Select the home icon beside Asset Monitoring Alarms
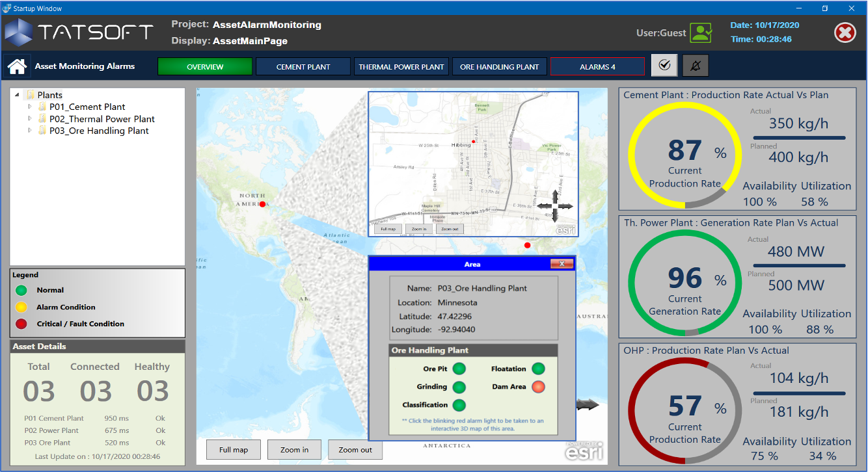Image resolution: width=868 pixels, height=472 pixels. tap(16, 65)
